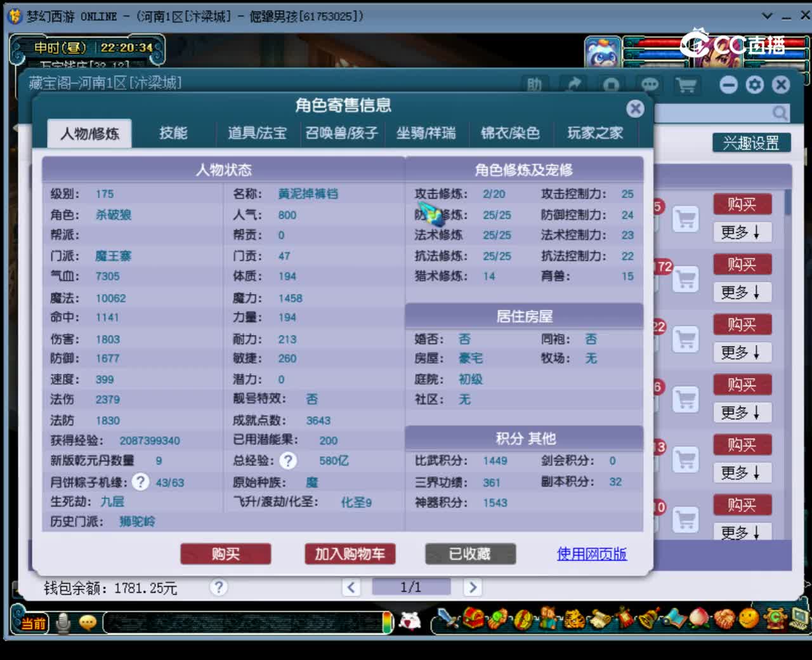Click the blue open book map icon

(674, 618)
